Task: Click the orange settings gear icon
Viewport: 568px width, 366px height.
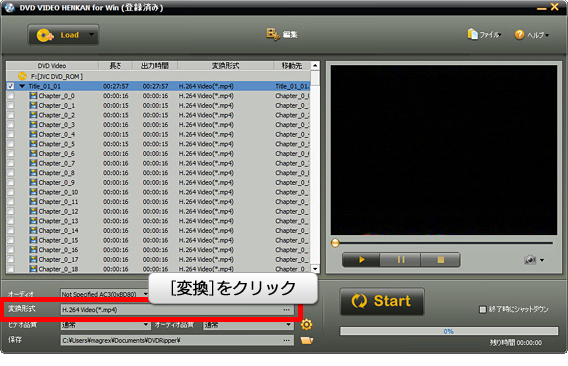Action: [x=306, y=324]
